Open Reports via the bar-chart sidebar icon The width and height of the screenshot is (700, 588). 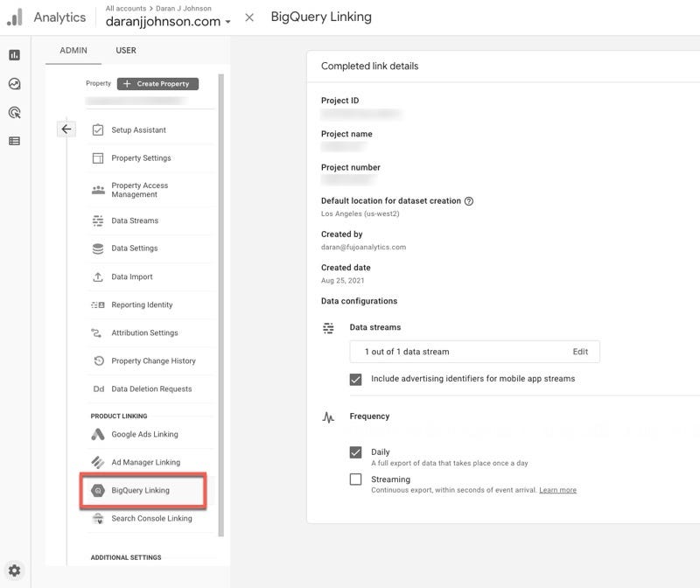(x=12, y=54)
